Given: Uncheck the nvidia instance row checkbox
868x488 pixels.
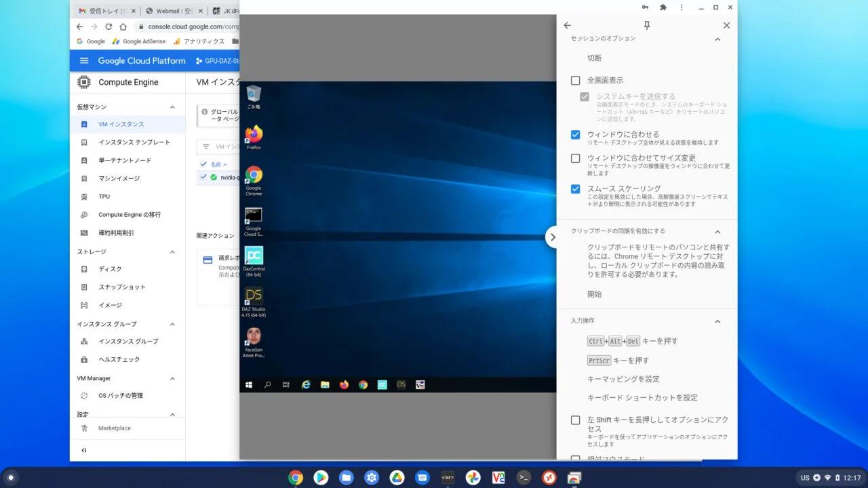Looking at the screenshot, I should (x=203, y=177).
